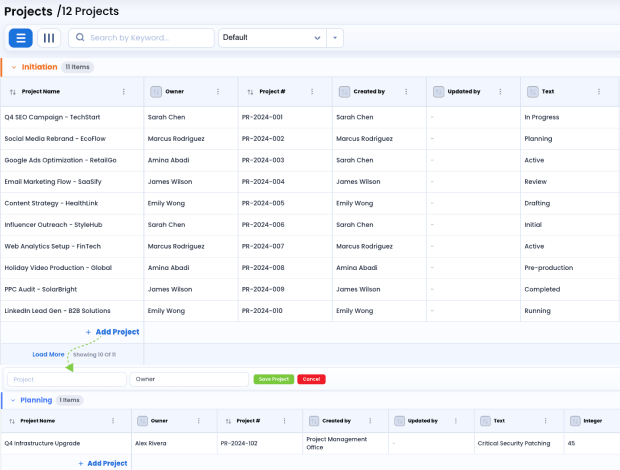Open Web Analytics Setup - FinTech row
Screen dimensions: 620x470
(53, 247)
